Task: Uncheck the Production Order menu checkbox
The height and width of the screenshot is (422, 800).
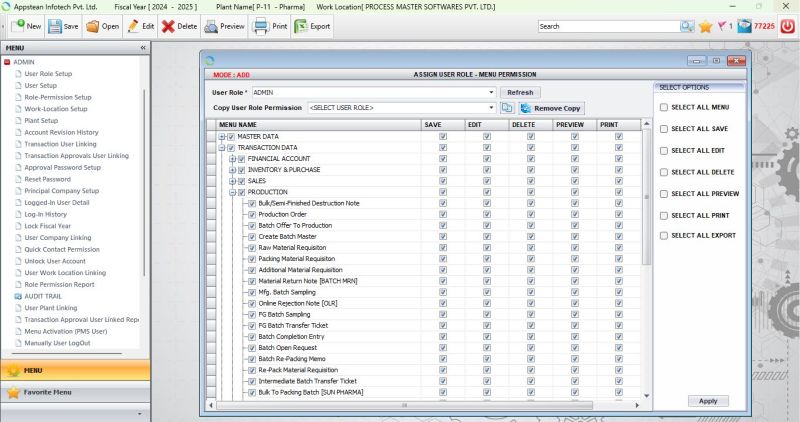Action: pos(252,214)
